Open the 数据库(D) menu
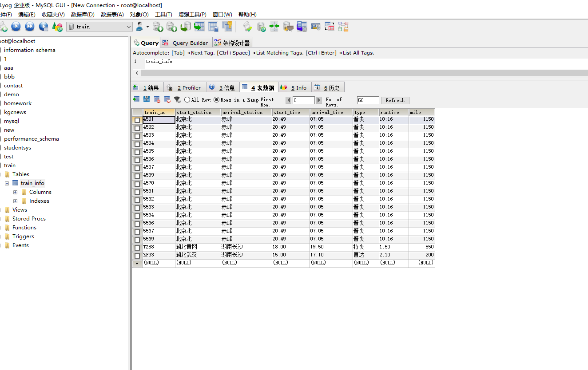 [x=83, y=15]
